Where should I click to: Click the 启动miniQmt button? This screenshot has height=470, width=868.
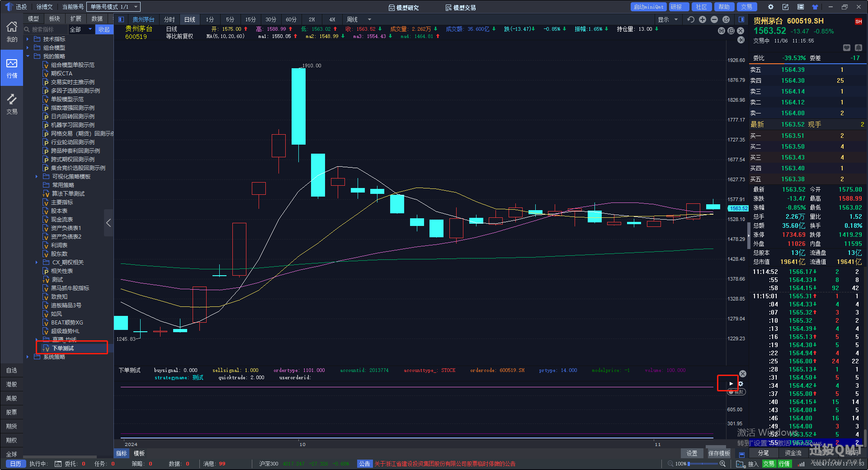point(648,7)
